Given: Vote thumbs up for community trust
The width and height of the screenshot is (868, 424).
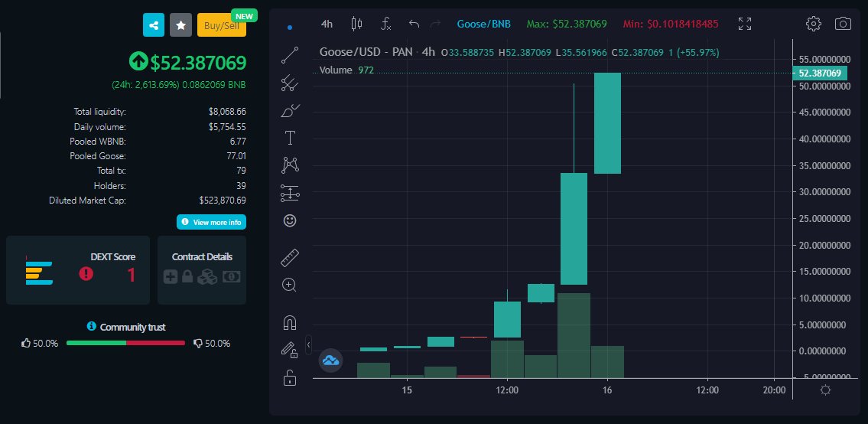Looking at the screenshot, I should [x=25, y=344].
